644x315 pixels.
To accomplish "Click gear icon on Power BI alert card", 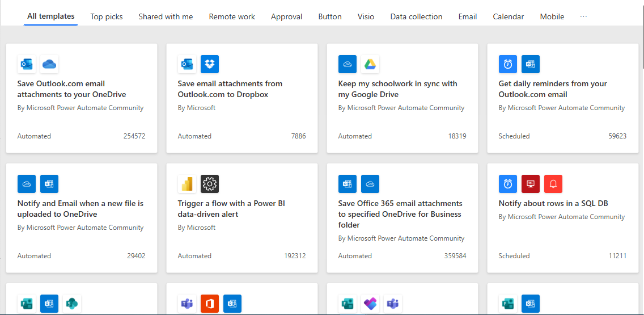I will click(x=210, y=184).
